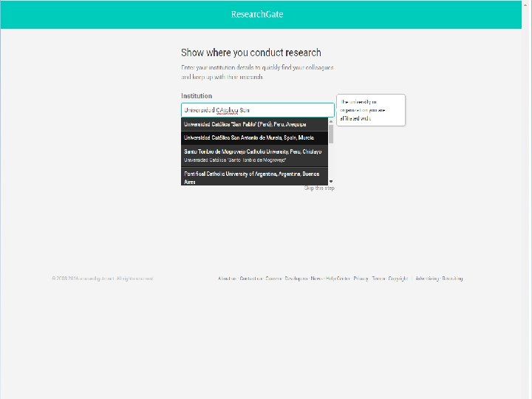Click the ResearchGate logo in header
Screen dimensions: 532x399
tap(257, 14)
